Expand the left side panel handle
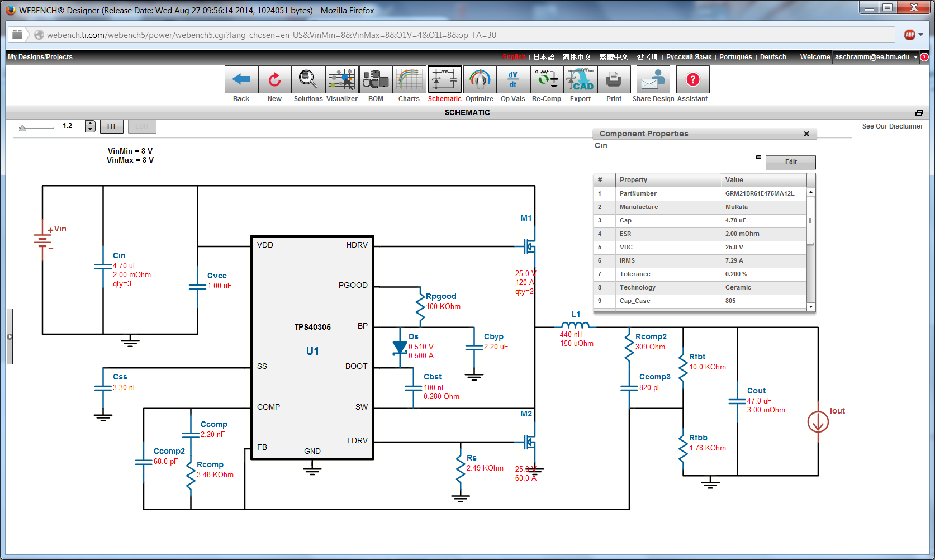 (10, 336)
